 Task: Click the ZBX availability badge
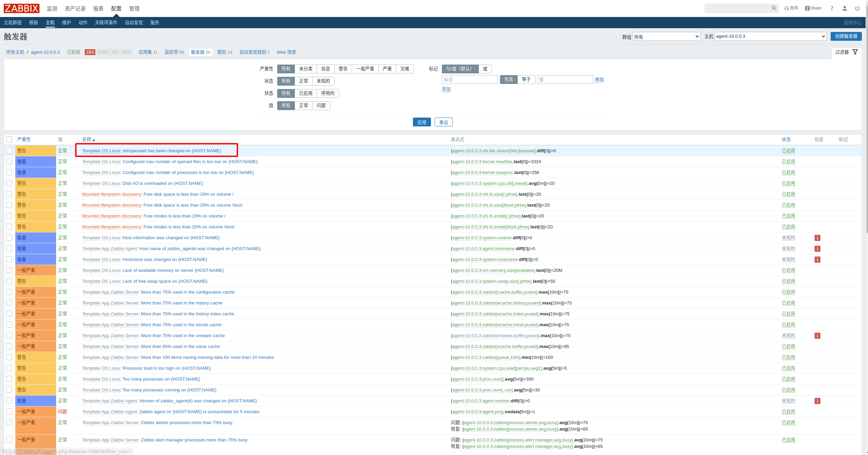(90, 52)
